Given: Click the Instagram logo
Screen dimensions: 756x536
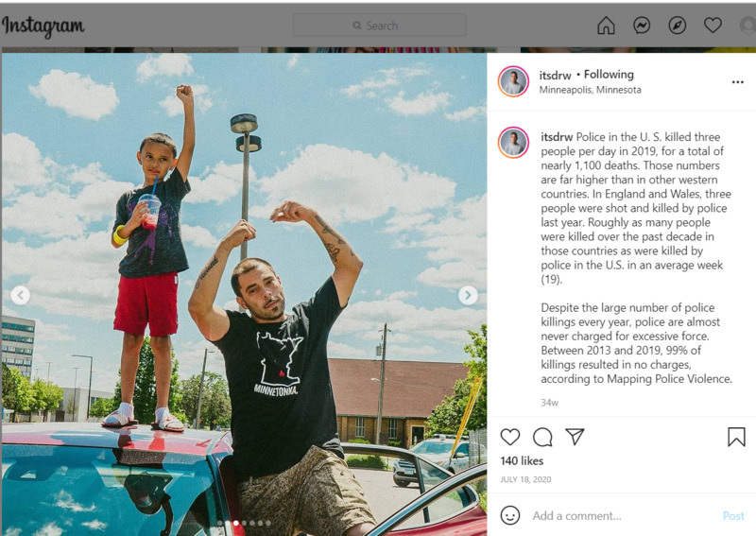Looking at the screenshot, I should click(x=43, y=26).
